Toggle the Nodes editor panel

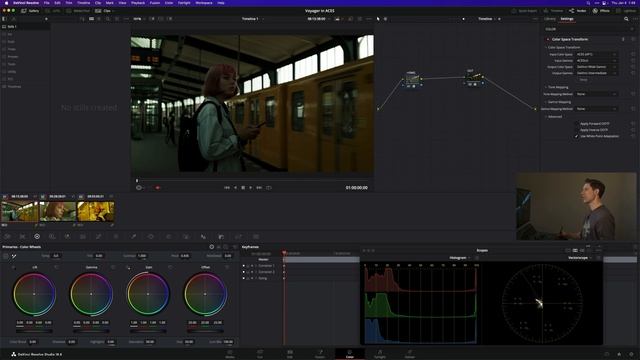click(578, 11)
